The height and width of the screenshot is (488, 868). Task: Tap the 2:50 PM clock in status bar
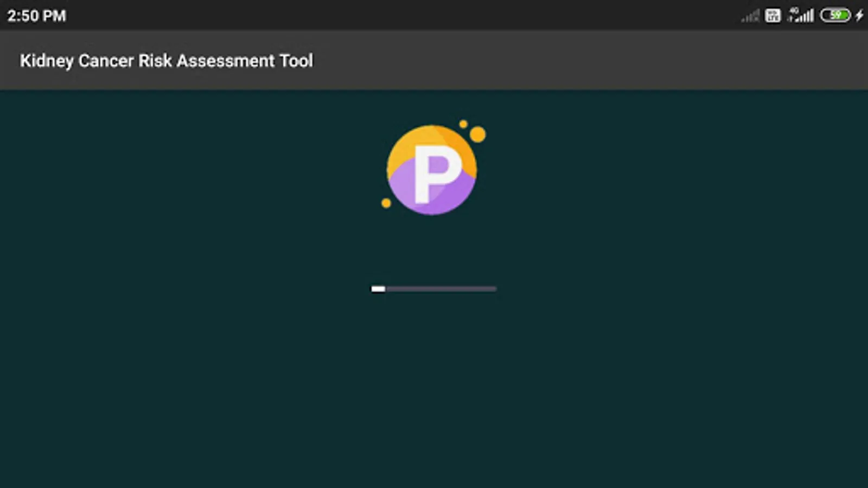pos(36,16)
